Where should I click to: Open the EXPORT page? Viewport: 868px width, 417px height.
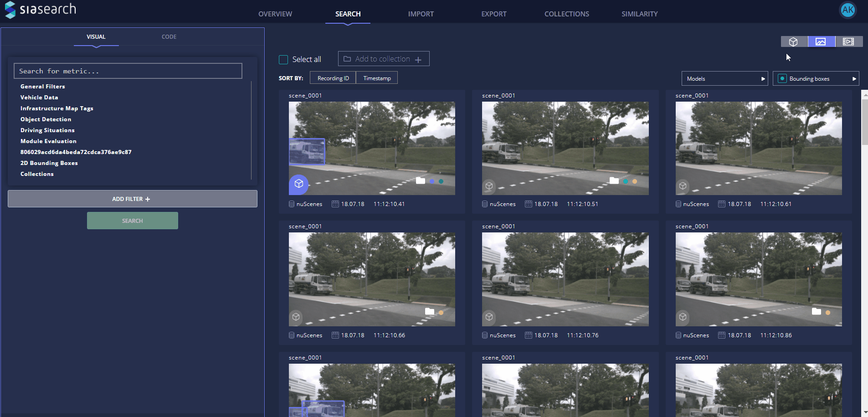pyautogui.click(x=494, y=14)
